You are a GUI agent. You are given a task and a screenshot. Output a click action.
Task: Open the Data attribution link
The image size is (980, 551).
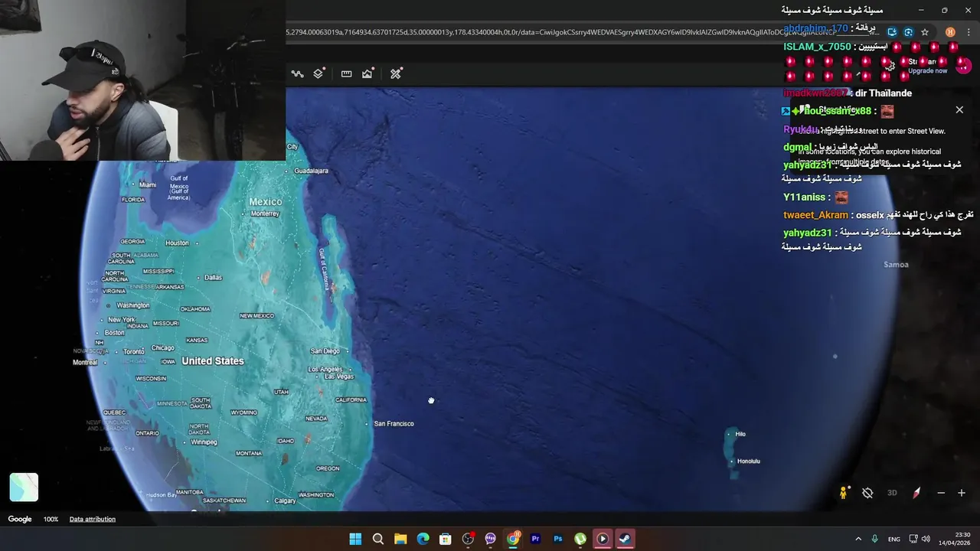93,519
